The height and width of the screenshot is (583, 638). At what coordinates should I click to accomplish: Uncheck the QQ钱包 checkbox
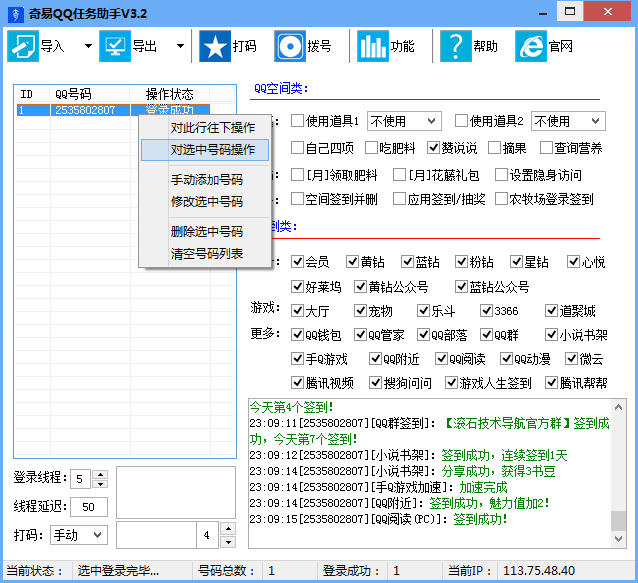point(297,335)
